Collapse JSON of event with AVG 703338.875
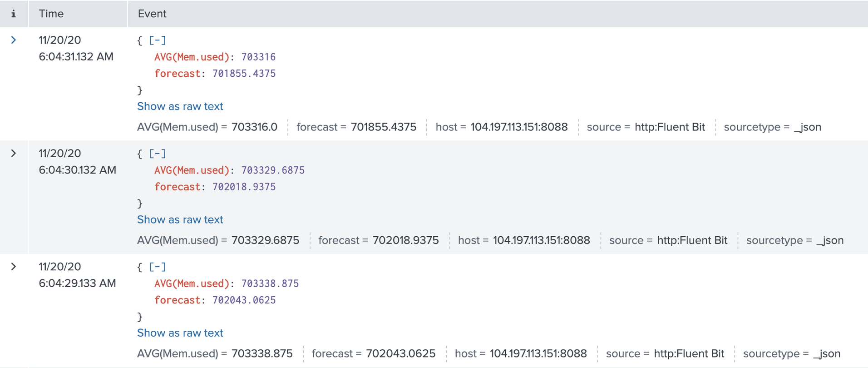 (158, 267)
